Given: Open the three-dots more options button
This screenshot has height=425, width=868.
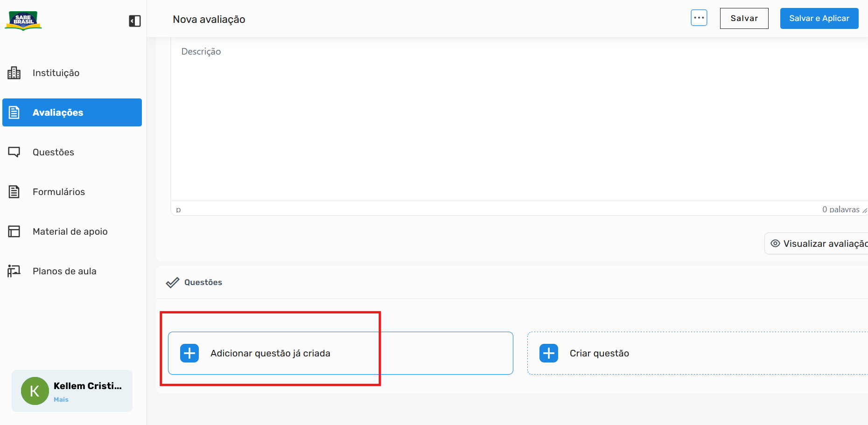Looking at the screenshot, I should pyautogui.click(x=699, y=18).
